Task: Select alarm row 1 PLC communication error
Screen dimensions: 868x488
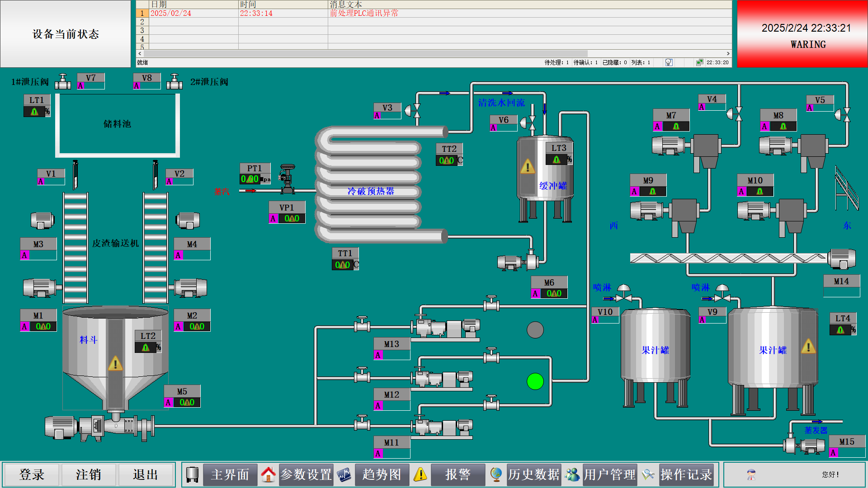Action: coord(364,13)
